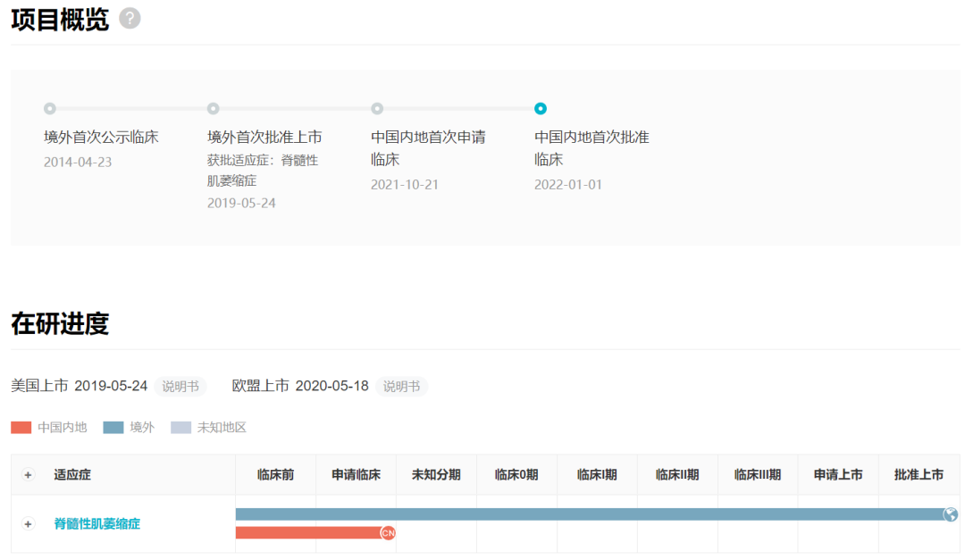Click the CN badge on the red bar
This screenshot has height=560, width=965.
coord(388,533)
